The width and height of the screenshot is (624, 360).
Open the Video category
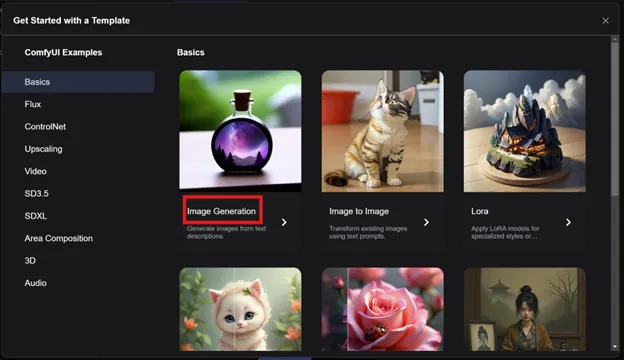[35, 171]
